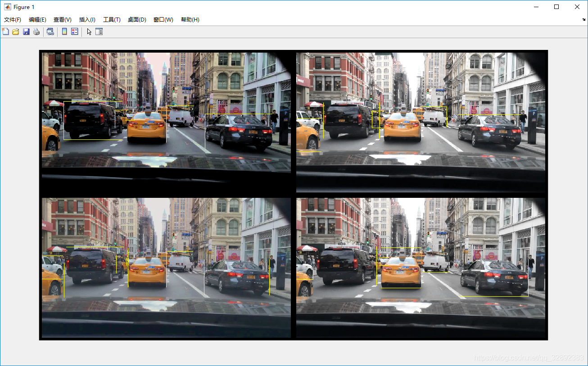This screenshot has height=366, width=588.
Task: Insert a colorbar using the toolbar icon
Action: [x=64, y=31]
